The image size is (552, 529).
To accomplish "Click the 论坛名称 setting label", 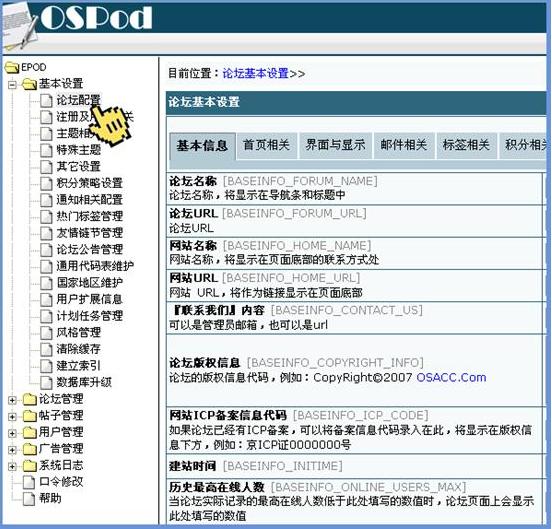I will click(193, 181).
